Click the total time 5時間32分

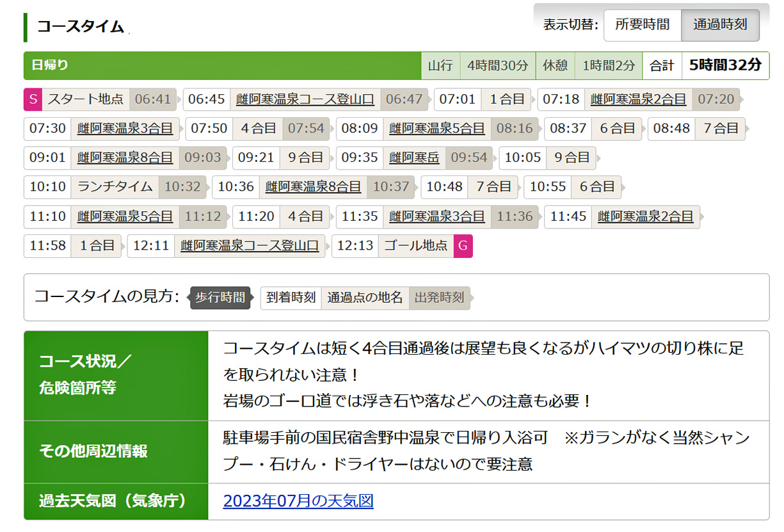[x=725, y=65]
